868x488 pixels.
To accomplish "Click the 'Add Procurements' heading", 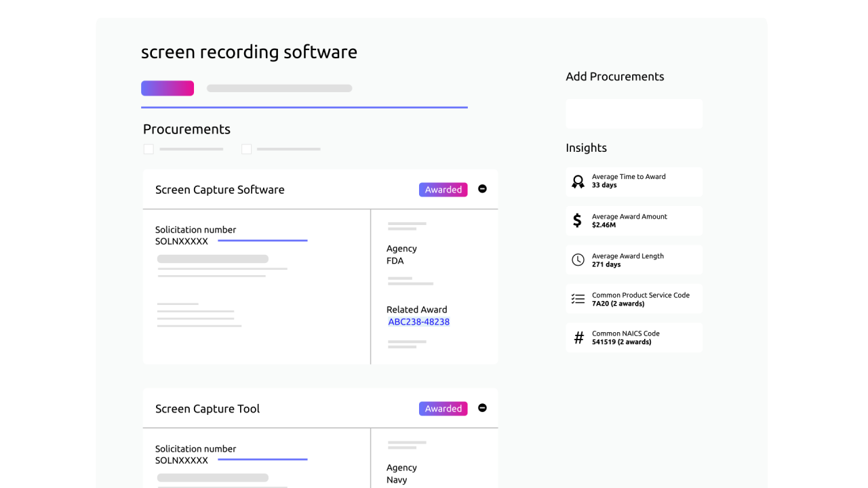I will (615, 77).
